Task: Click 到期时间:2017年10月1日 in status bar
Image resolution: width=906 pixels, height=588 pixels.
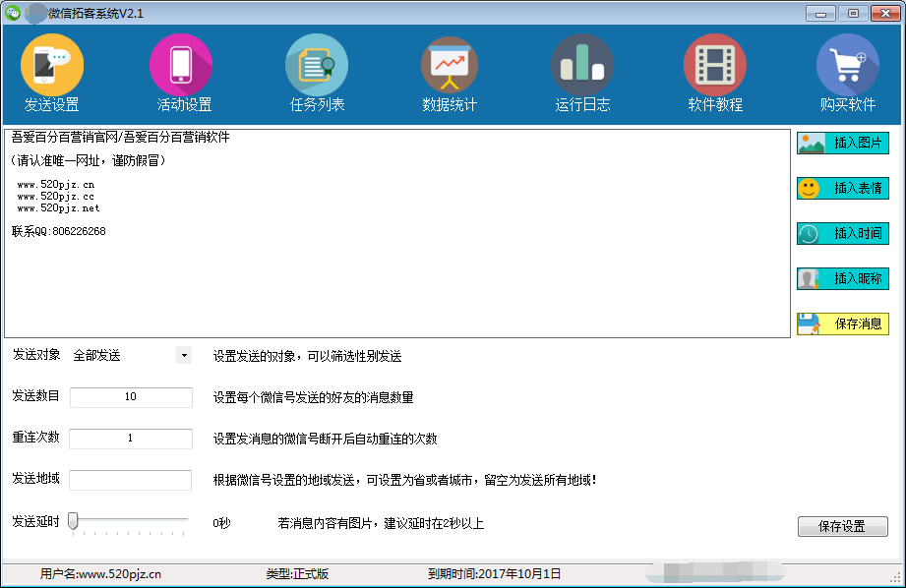Action: tap(494, 573)
